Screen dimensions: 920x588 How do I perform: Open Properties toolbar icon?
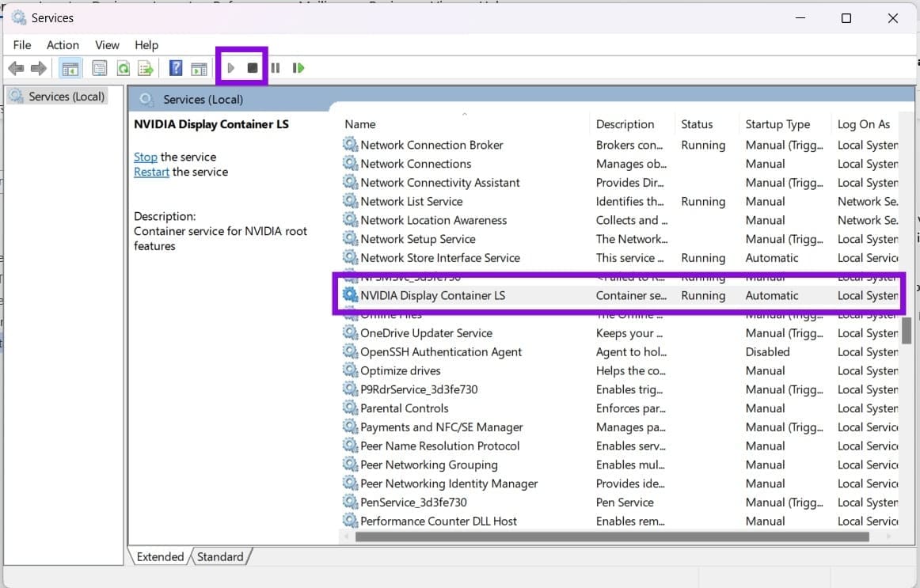(x=100, y=69)
